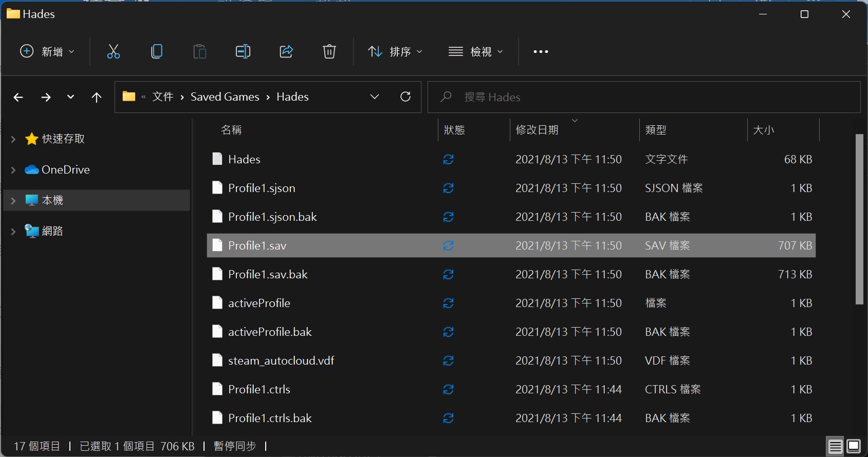Go back with the left arrow
868x457 pixels.
coord(19,97)
